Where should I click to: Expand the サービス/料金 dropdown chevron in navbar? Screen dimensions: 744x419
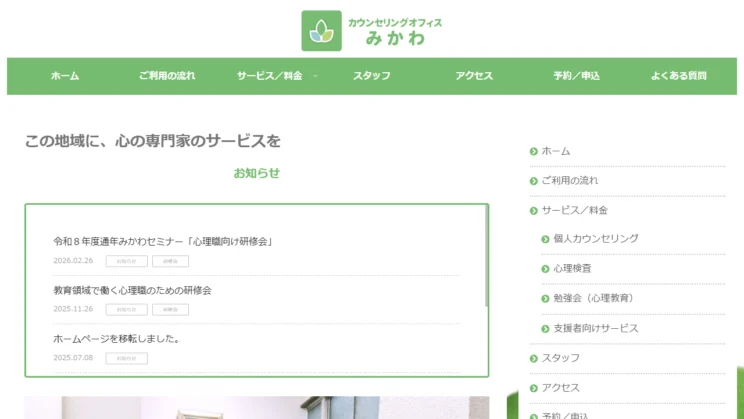[315, 76]
